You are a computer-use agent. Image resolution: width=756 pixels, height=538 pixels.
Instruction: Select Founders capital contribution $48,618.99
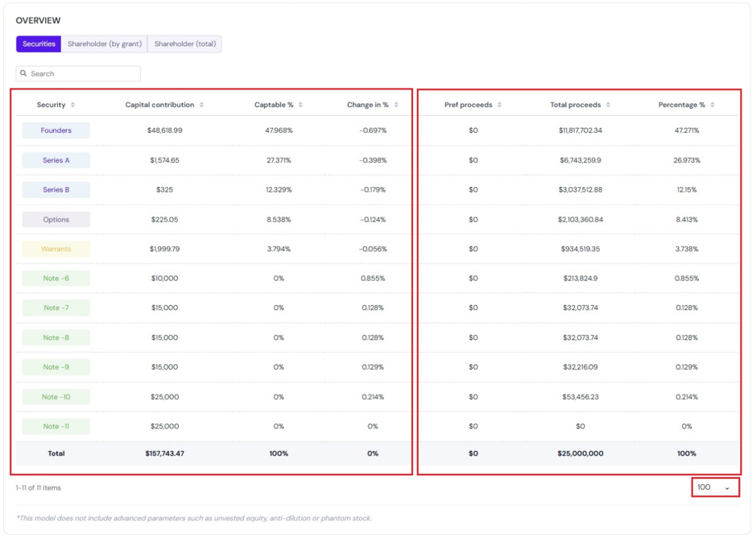[165, 130]
